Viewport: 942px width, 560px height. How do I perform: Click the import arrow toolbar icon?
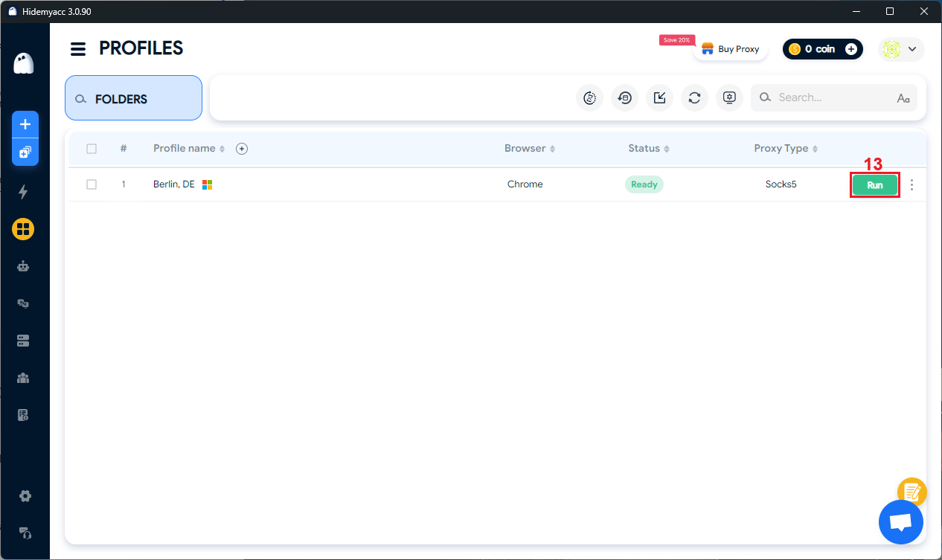point(659,97)
